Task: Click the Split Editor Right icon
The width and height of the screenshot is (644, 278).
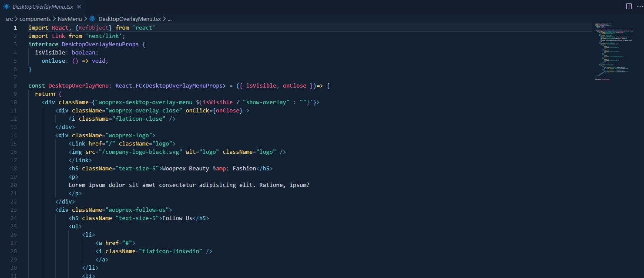Action: (x=629, y=7)
